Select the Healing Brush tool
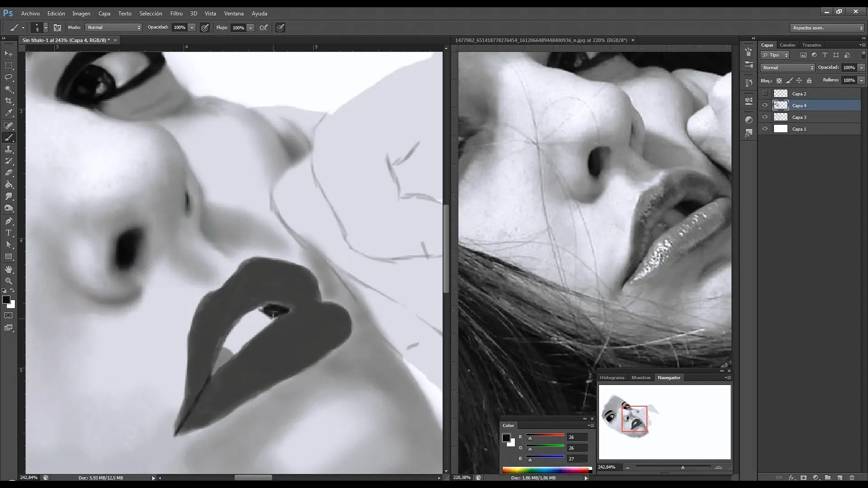 tap(9, 126)
